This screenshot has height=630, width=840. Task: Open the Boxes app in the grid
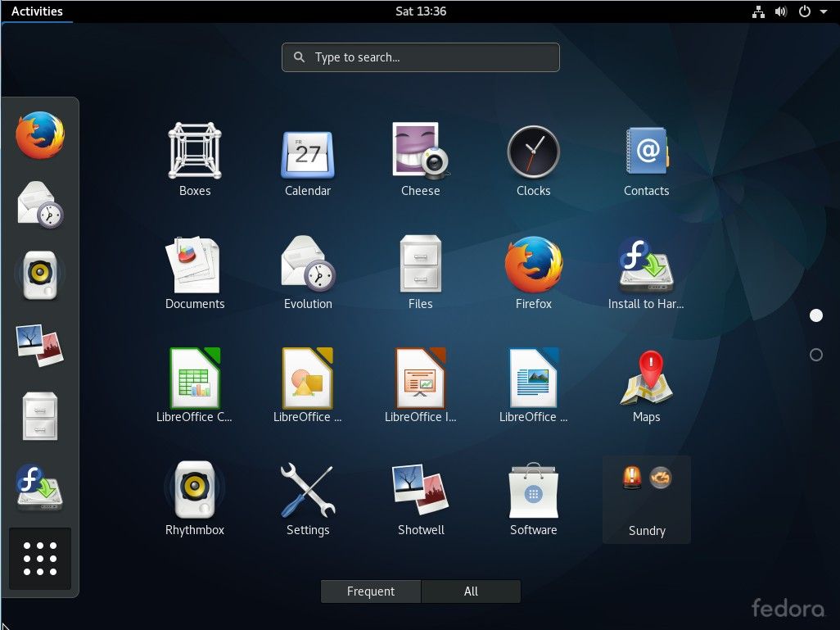[x=195, y=159]
